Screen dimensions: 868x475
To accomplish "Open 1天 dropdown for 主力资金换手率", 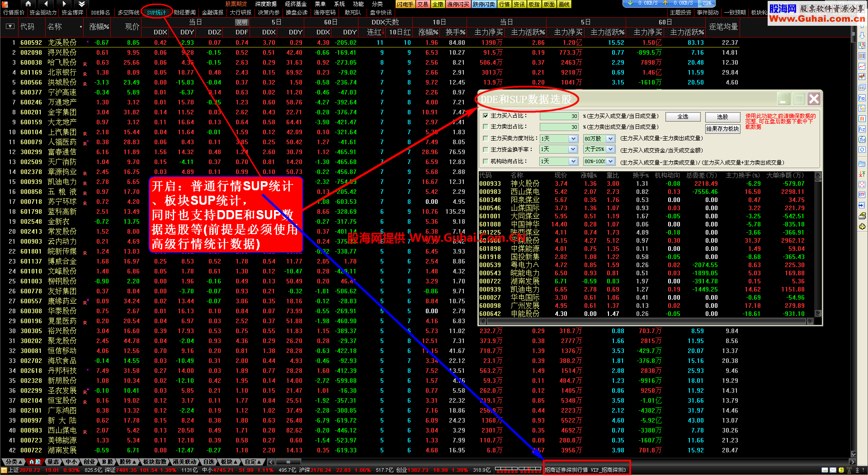I will (559, 149).
